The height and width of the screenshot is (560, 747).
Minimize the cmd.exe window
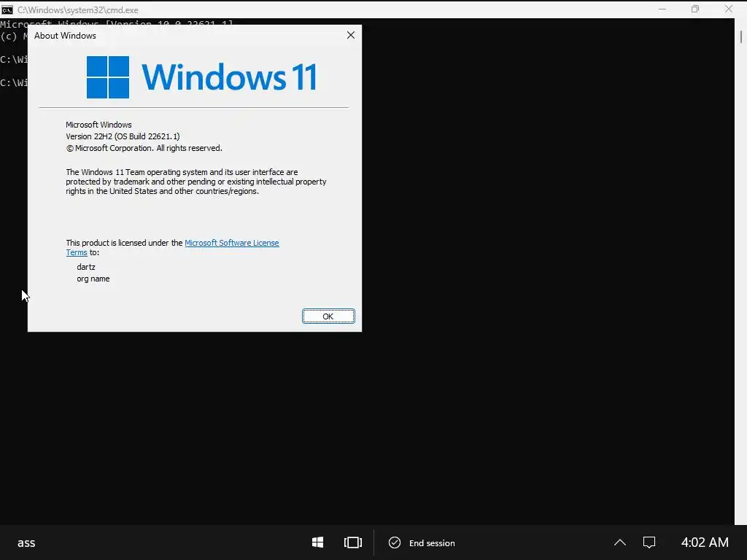(662, 9)
